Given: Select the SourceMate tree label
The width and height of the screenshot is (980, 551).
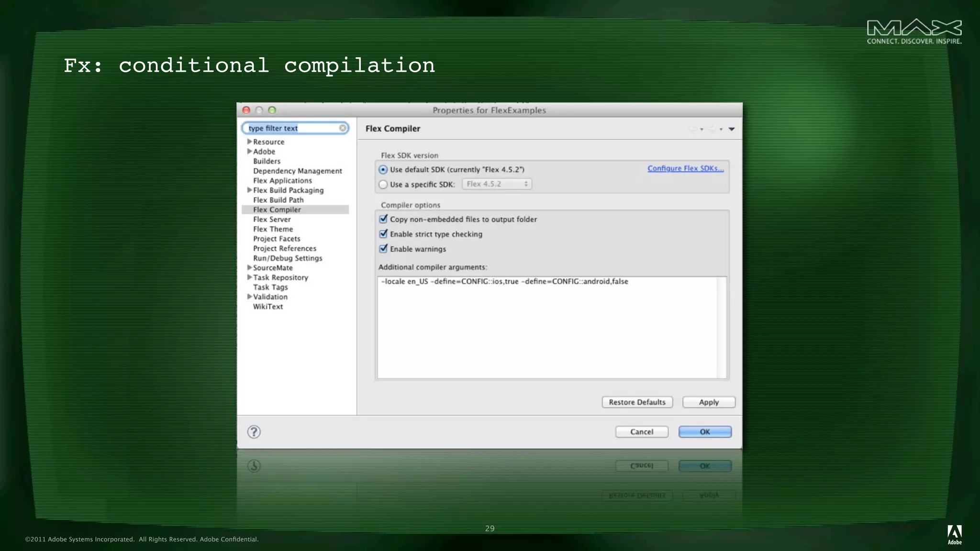Looking at the screenshot, I should (x=273, y=267).
